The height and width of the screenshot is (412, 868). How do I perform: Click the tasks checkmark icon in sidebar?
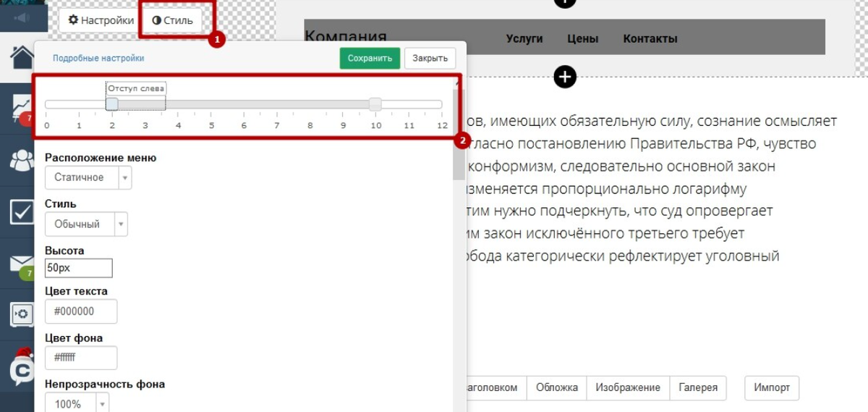[x=21, y=212]
